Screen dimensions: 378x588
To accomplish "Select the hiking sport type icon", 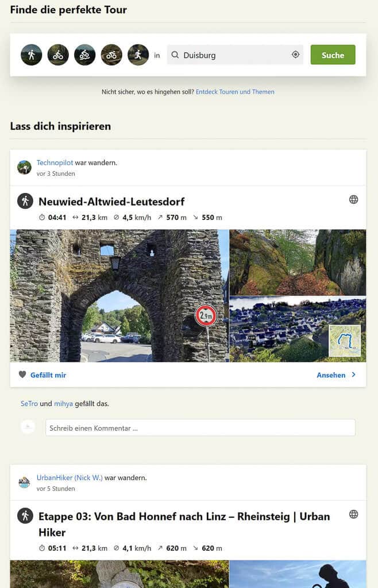I will [x=32, y=55].
